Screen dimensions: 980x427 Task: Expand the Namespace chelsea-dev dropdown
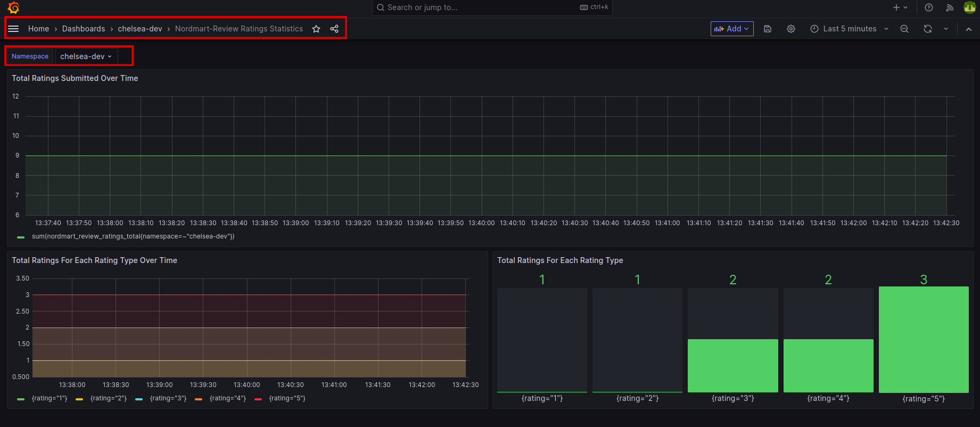pos(86,56)
